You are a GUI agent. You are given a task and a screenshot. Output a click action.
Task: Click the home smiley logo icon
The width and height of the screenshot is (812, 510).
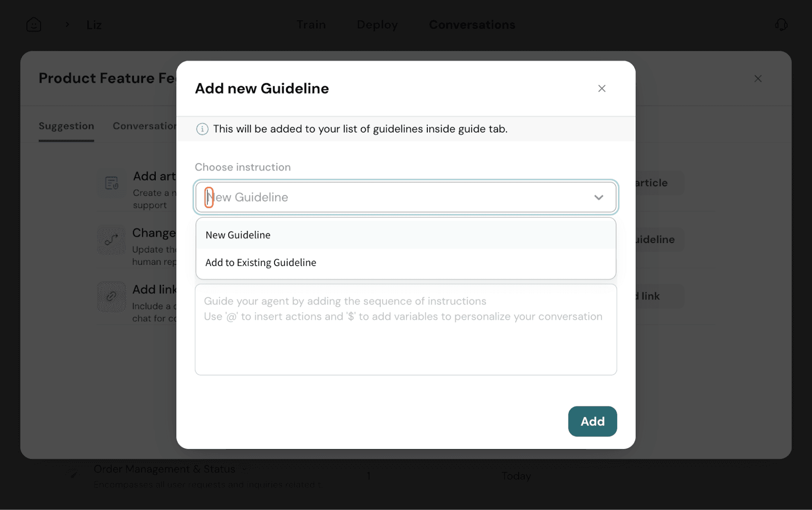coord(33,24)
